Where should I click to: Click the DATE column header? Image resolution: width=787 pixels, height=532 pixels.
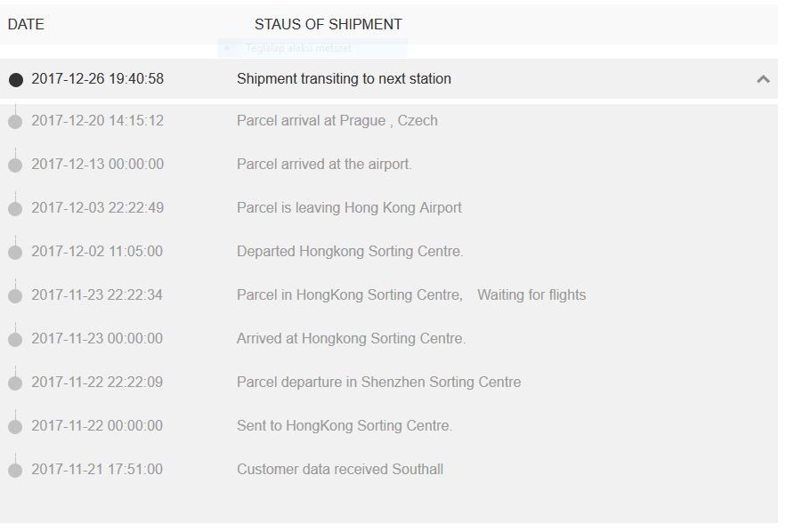(x=26, y=24)
